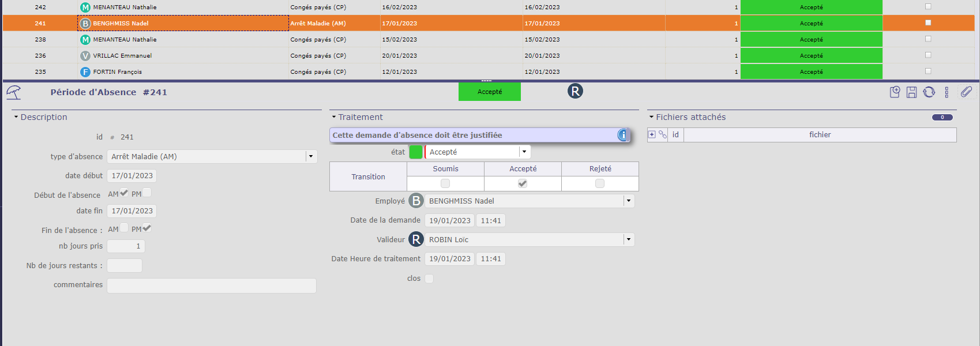Toggle the Accepté transition checkbox

[523, 183]
